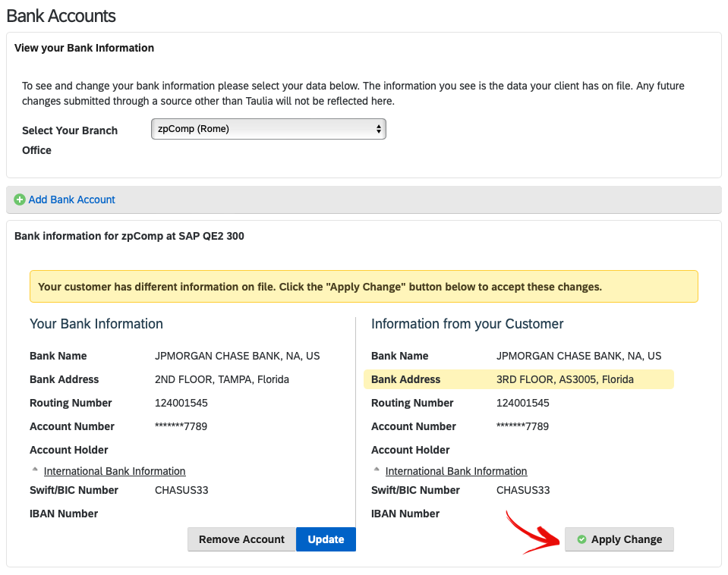Click the Apply Change button
This screenshot has height=575, width=728.
[619, 539]
